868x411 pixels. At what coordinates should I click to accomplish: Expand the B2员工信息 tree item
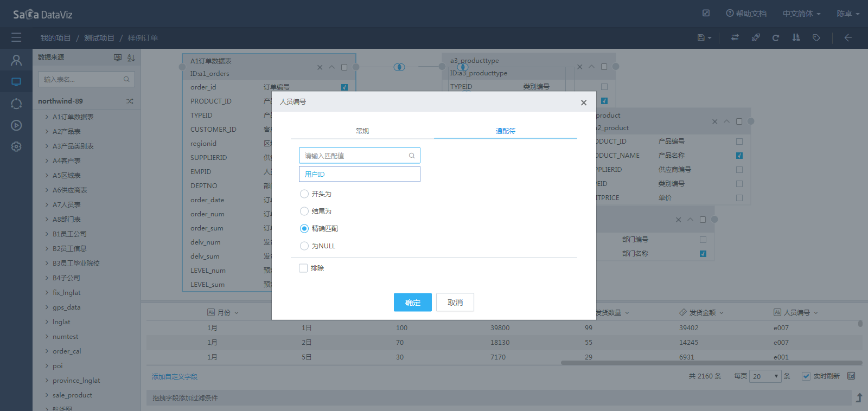pos(47,248)
